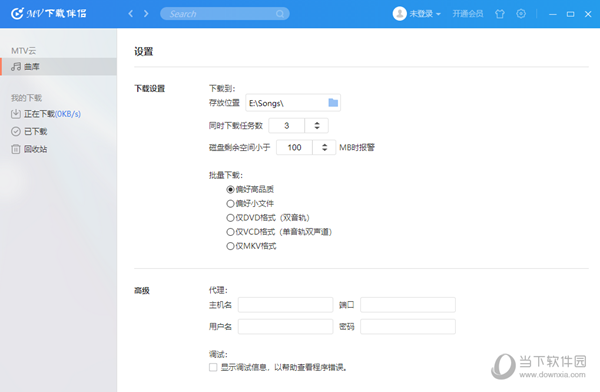Open the skin shirt icon
This screenshot has width=600, height=392.
point(500,14)
